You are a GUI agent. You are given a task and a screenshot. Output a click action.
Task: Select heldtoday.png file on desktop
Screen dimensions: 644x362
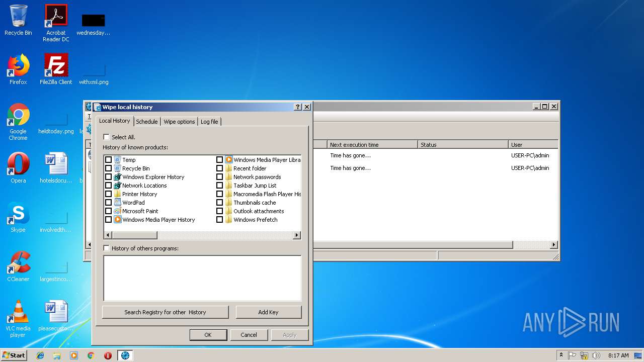tap(56, 122)
